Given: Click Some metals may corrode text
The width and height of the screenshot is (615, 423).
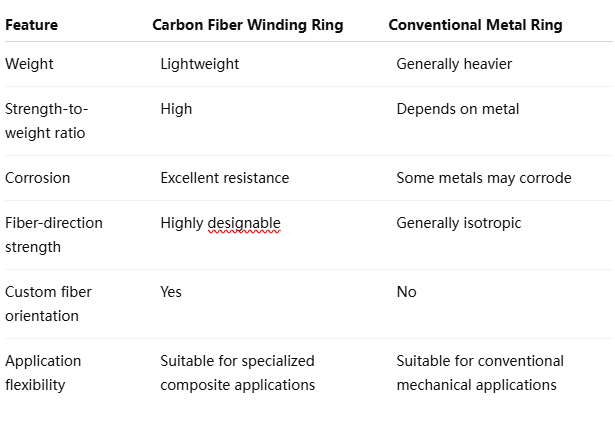Looking at the screenshot, I should click(484, 178).
